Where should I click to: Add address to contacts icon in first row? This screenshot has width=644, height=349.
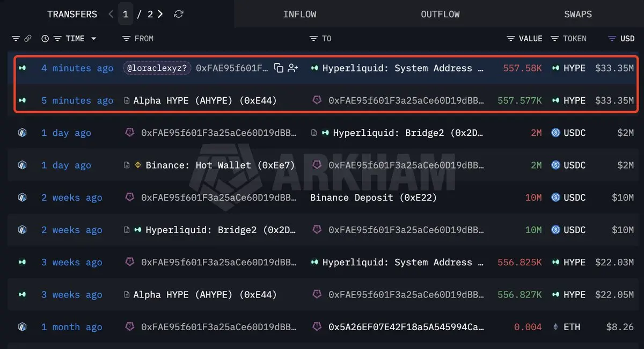(x=293, y=68)
